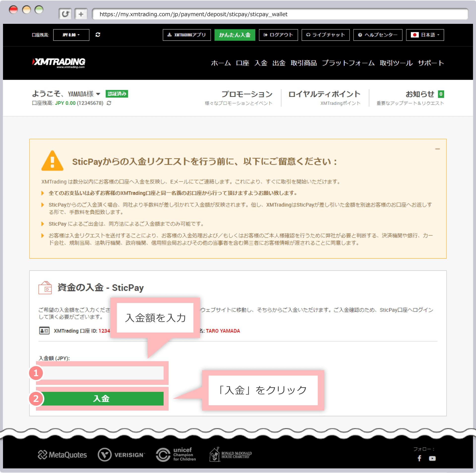
Task: Click the unicef Champion for Children logo
Action: coord(176,454)
